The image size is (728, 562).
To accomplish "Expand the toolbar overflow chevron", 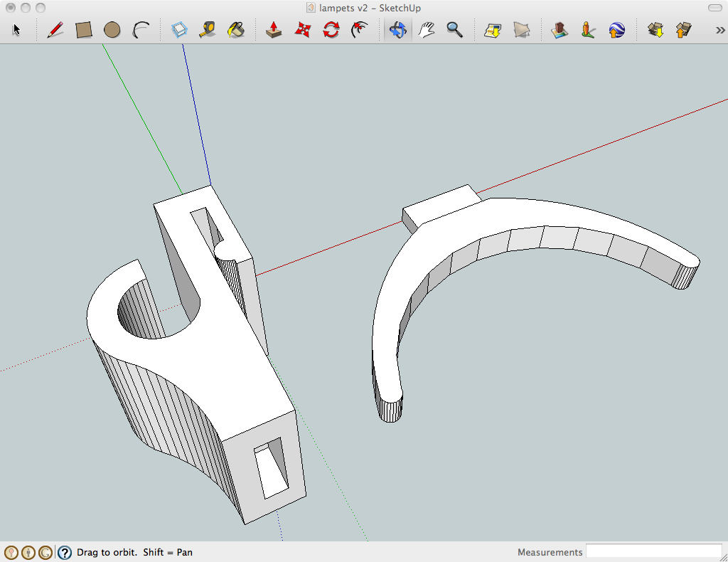I will pos(719,30).
